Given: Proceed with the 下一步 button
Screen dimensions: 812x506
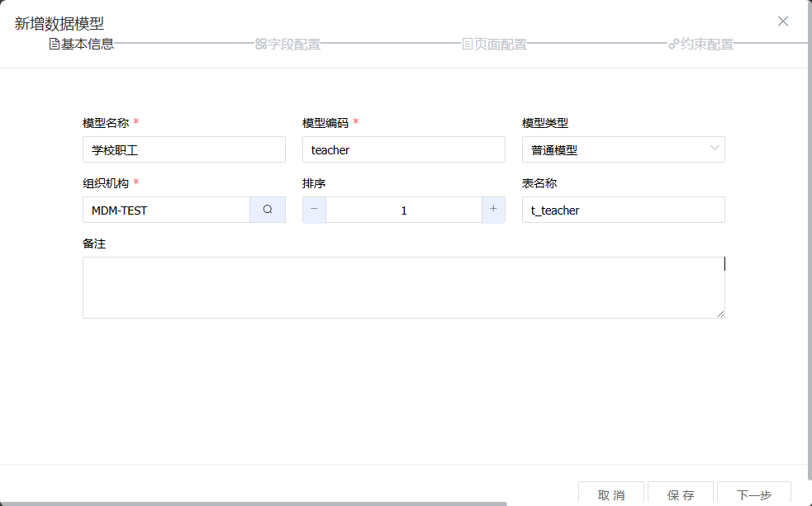Looking at the screenshot, I should point(753,494).
